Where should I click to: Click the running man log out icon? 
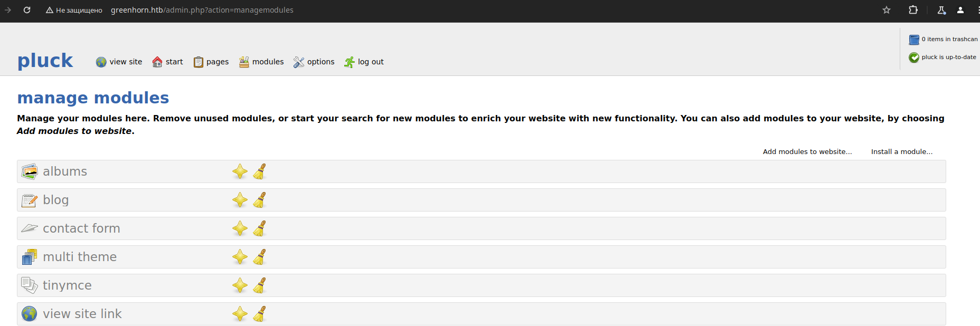350,62
